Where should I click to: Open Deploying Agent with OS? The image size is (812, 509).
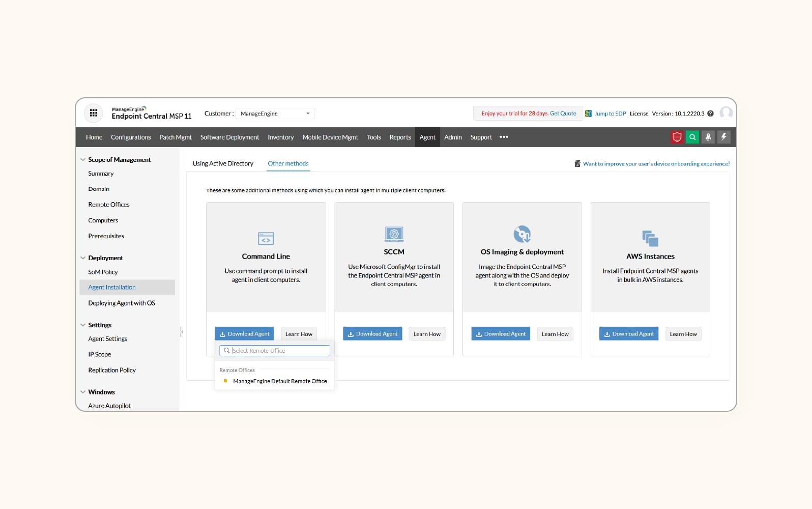coord(122,303)
